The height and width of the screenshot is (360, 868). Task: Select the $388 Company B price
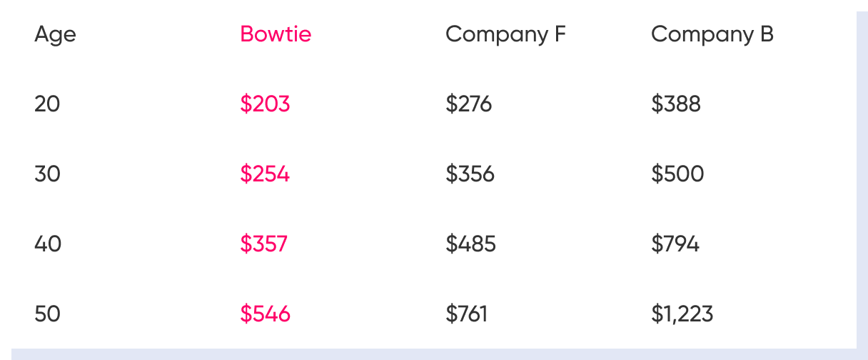[x=675, y=104]
